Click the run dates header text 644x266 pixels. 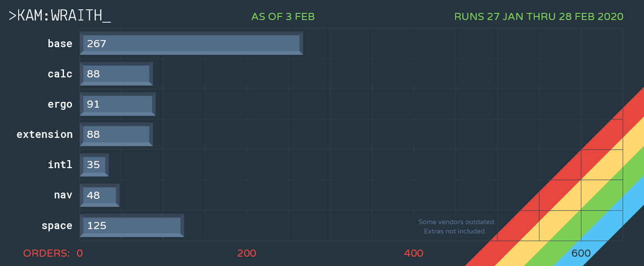[x=538, y=17]
